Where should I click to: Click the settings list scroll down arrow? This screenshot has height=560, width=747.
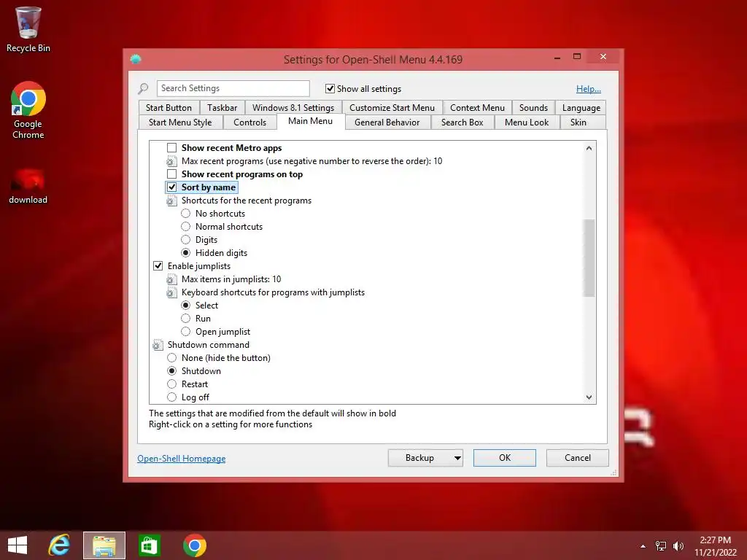point(589,397)
